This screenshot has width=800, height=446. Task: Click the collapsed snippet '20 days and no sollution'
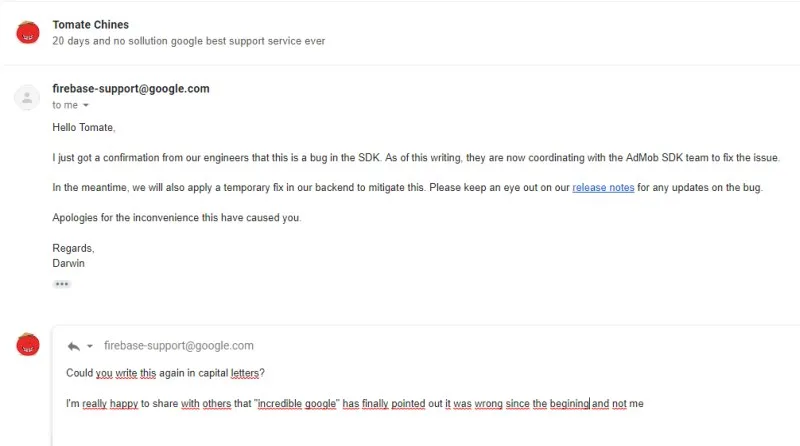(188, 41)
